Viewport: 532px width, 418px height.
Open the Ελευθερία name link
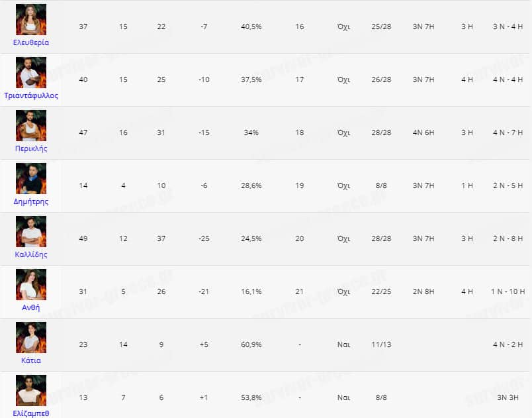tap(31, 42)
